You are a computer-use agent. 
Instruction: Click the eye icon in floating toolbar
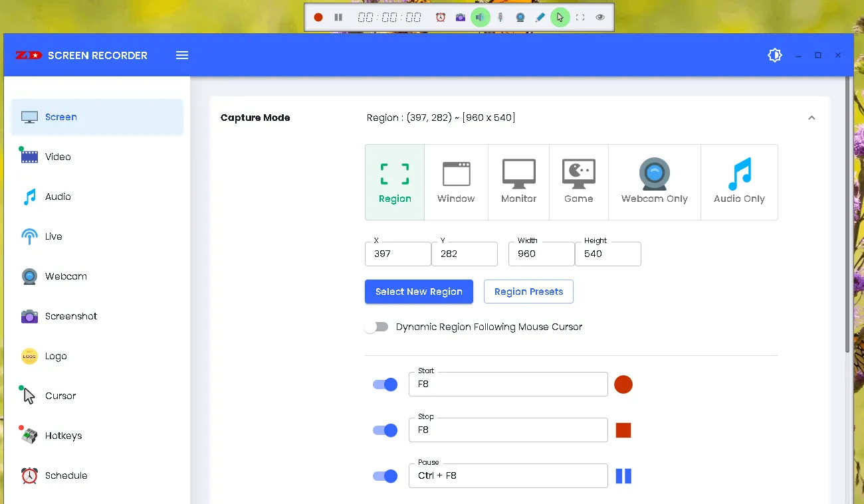tap(600, 17)
